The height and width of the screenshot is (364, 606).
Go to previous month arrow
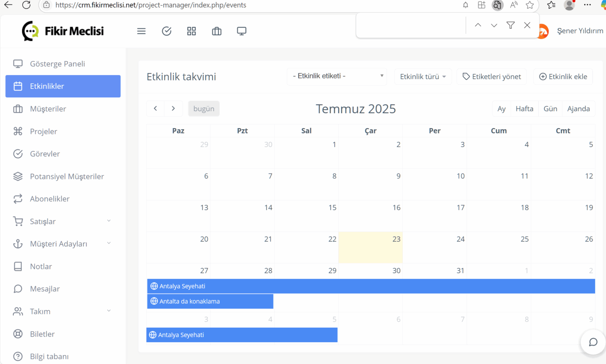click(x=156, y=108)
